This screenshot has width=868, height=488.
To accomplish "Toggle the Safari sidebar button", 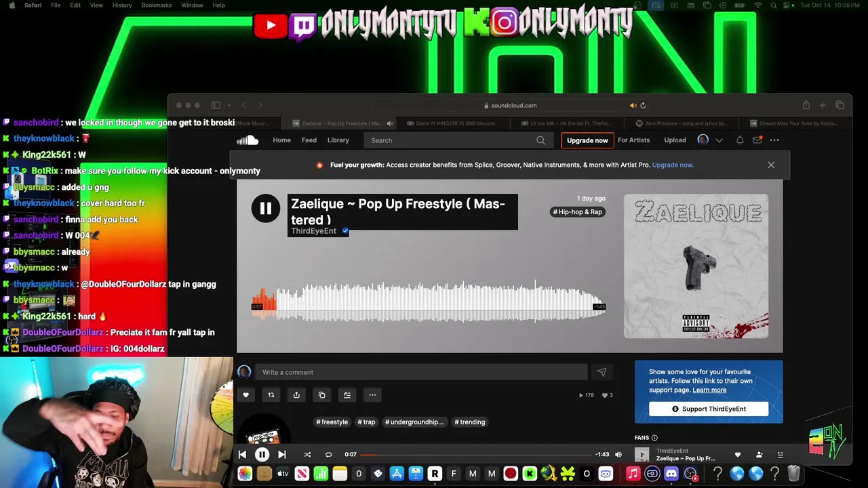I will tap(216, 105).
